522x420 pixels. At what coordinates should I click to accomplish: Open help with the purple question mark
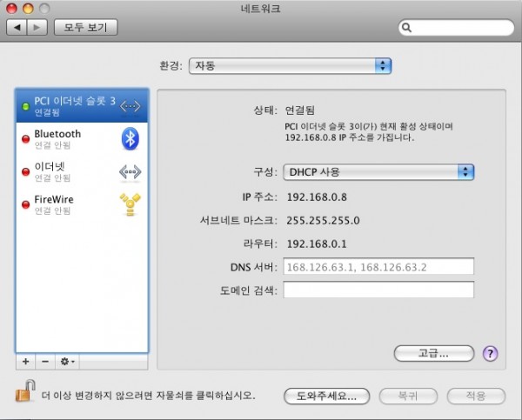490,353
